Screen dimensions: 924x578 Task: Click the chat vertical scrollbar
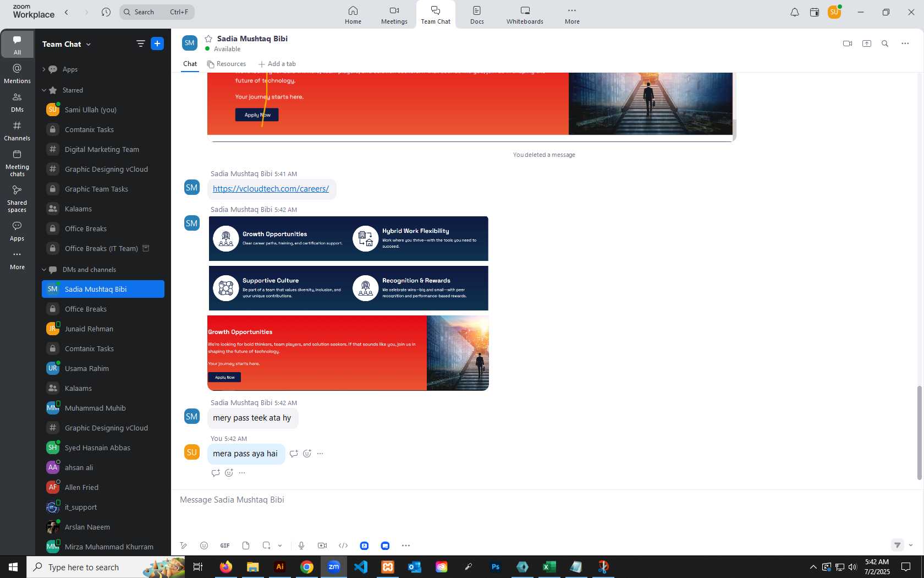(919, 433)
